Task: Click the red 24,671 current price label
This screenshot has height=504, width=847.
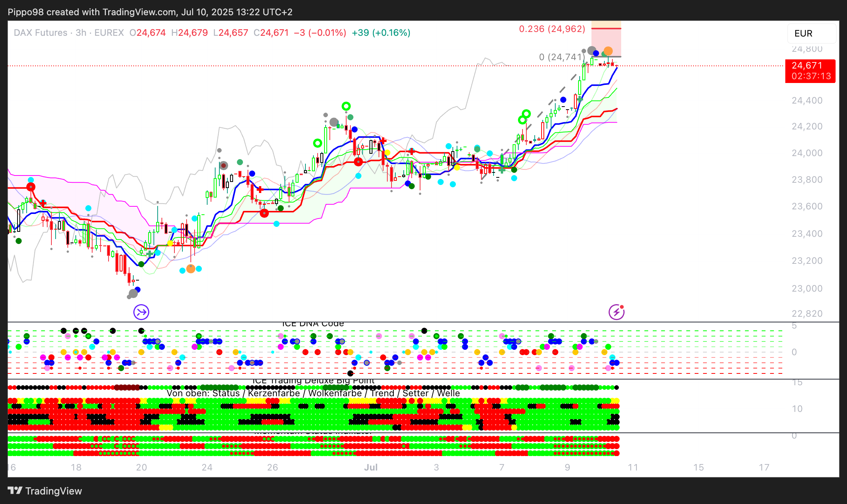Action: [810, 71]
